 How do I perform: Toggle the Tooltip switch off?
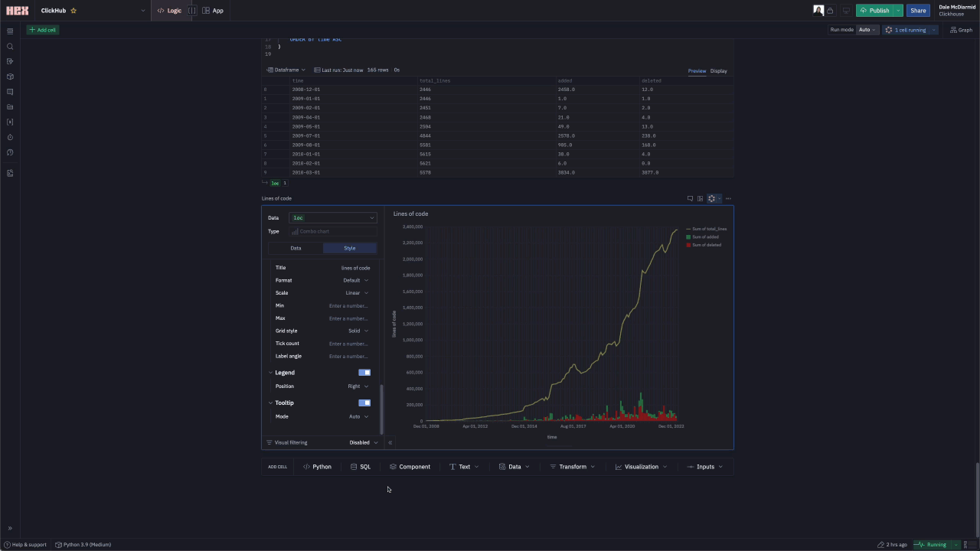pos(364,403)
